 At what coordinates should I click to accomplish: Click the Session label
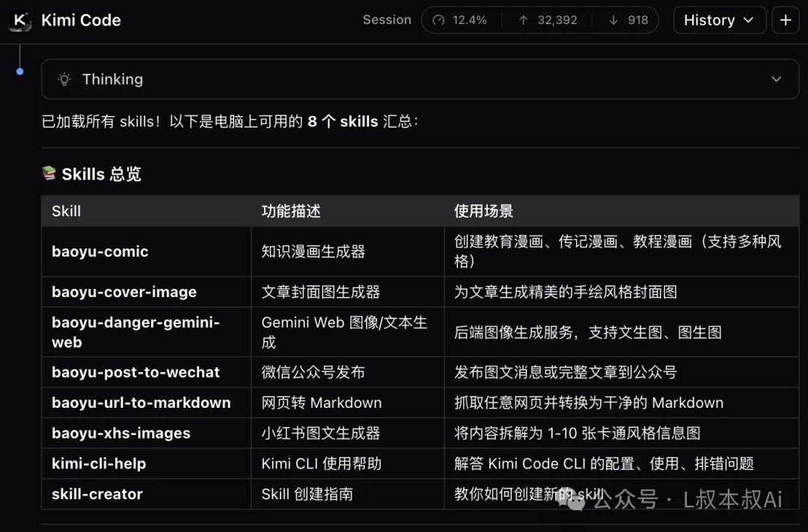point(387,20)
